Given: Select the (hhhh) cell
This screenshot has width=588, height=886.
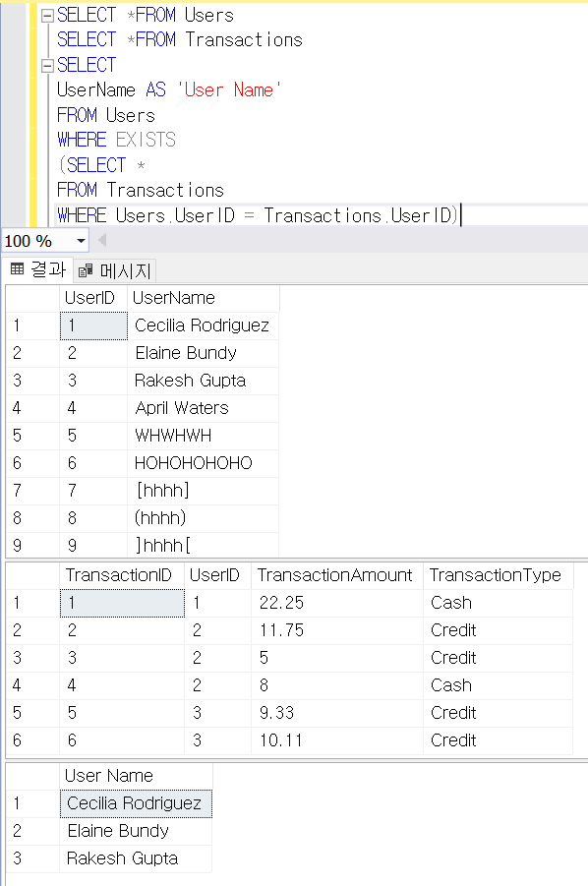Looking at the screenshot, I should [x=203, y=518].
